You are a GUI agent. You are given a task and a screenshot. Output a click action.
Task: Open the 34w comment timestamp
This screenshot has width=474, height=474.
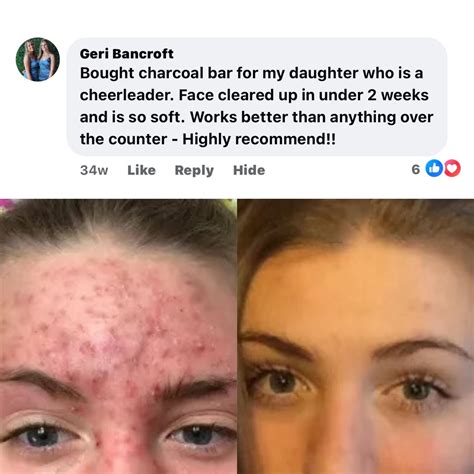pos(94,170)
